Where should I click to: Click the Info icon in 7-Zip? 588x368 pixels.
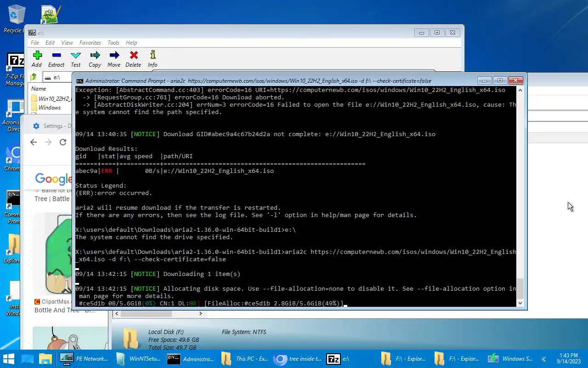tap(153, 59)
